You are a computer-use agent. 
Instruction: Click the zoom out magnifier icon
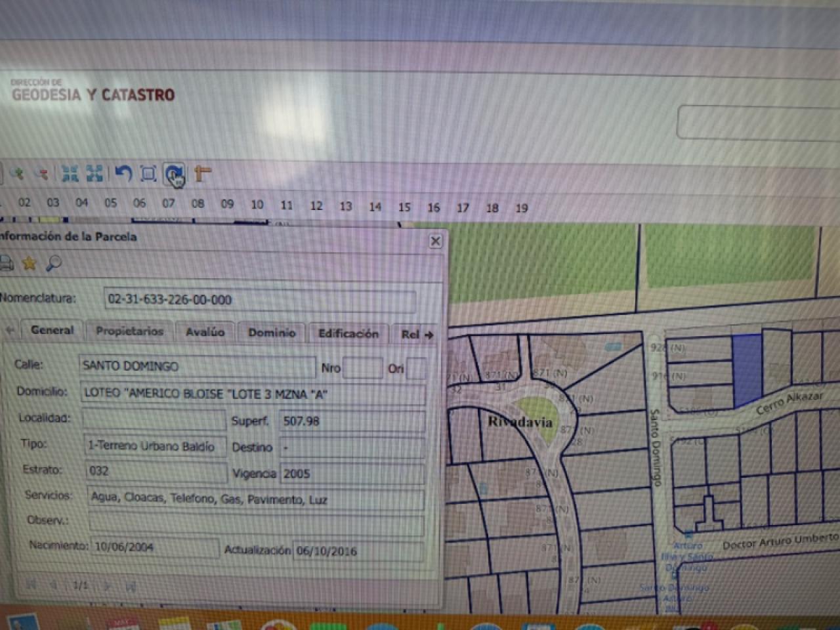pos(43,174)
